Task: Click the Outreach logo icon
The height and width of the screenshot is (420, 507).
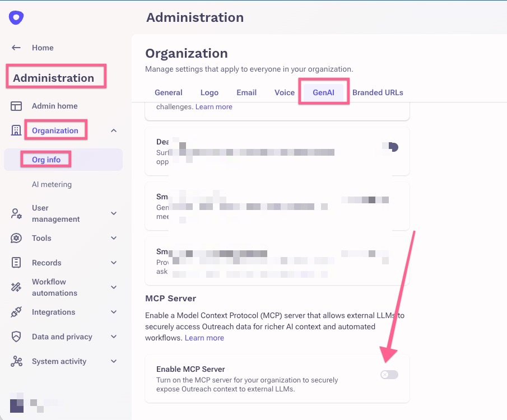Action: (x=16, y=17)
